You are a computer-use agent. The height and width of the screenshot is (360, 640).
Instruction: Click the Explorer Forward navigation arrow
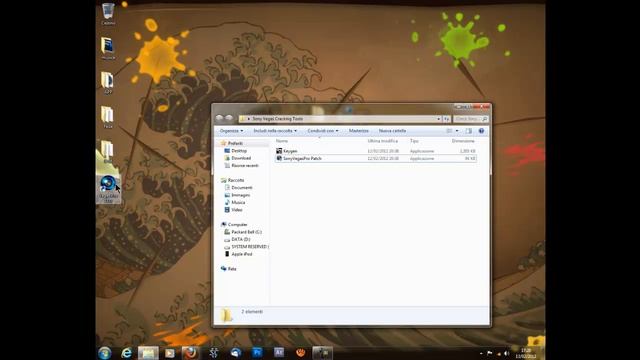tap(229, 118)
